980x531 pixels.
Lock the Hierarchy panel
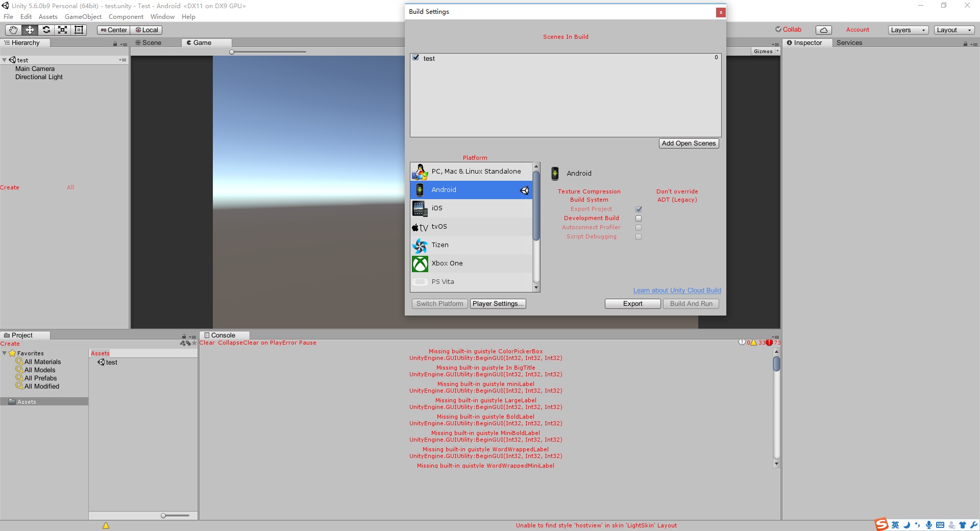115,44
